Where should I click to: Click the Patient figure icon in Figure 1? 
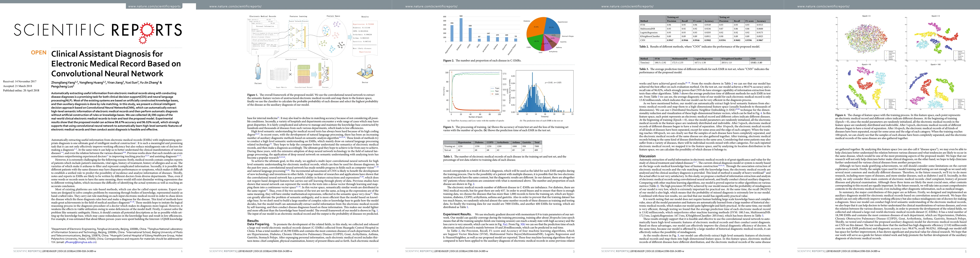coord(258,72)
